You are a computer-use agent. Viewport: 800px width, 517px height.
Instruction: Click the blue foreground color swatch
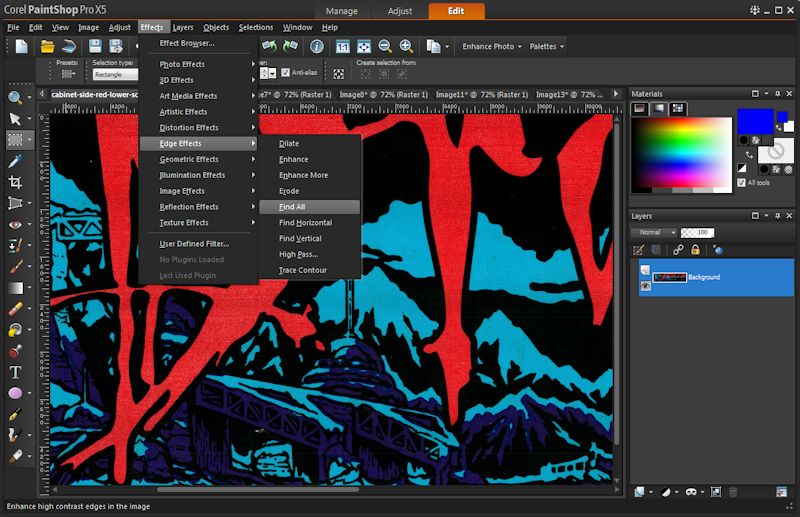(755, 121)
